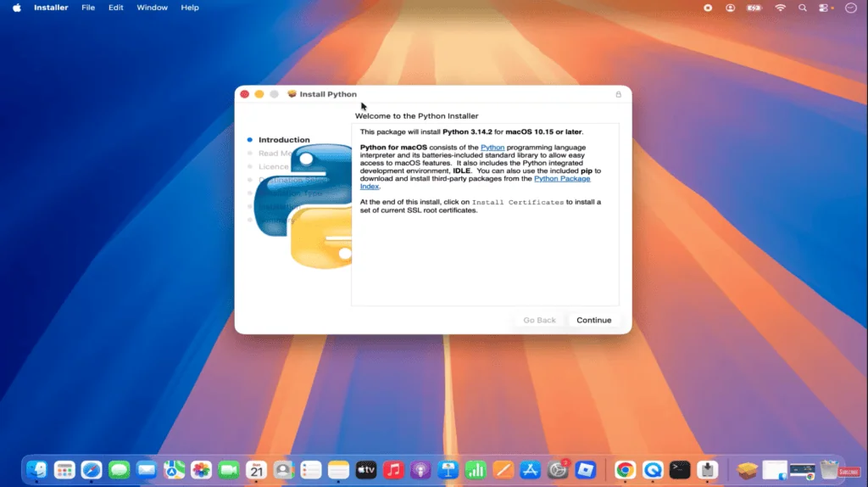Open Control Center in menu bar
Image resolution: width=868 pixels, height=487 pixels.
click(x=824, y=8)
